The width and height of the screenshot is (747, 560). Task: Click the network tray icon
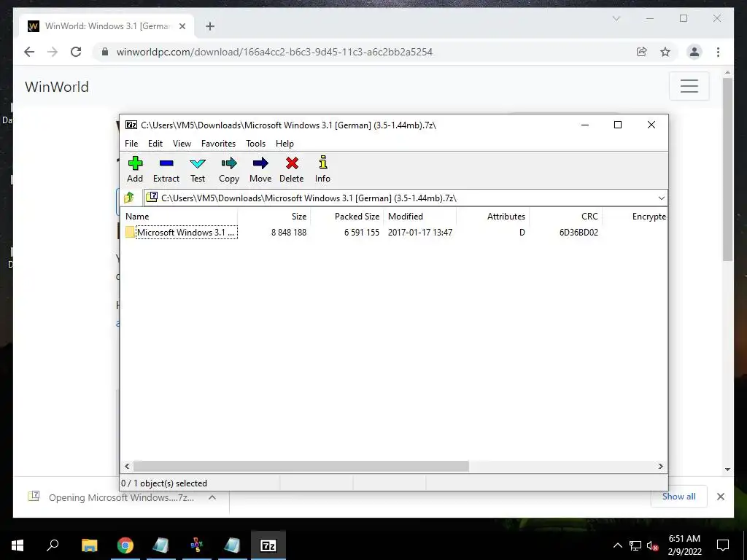(635, 545)
